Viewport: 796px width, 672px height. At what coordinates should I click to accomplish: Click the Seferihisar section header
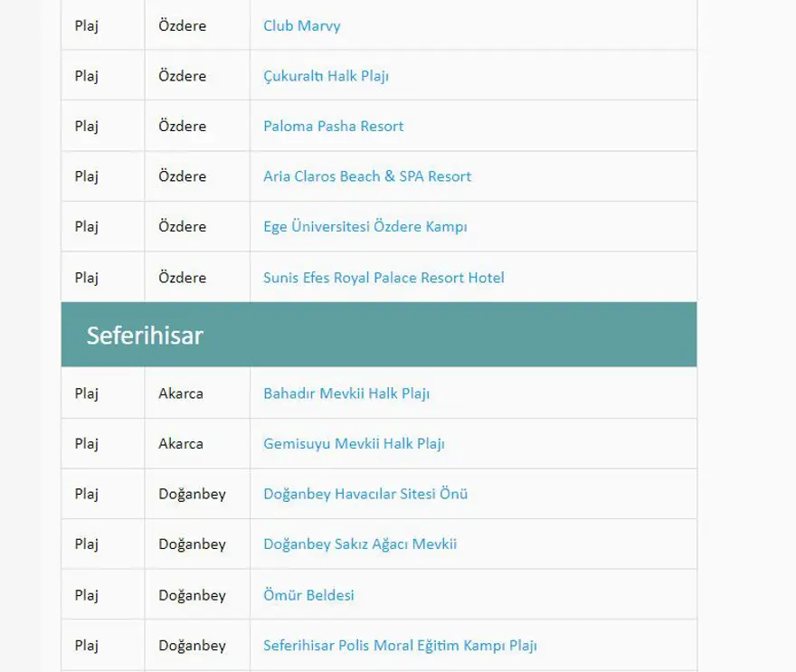(x=145, y=336)
